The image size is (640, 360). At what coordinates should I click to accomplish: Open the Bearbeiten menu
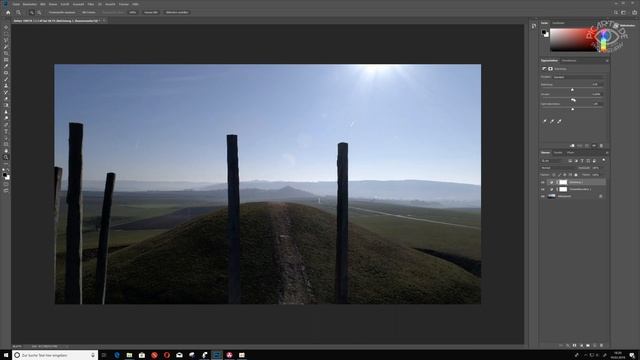click(x=30, y=4)
